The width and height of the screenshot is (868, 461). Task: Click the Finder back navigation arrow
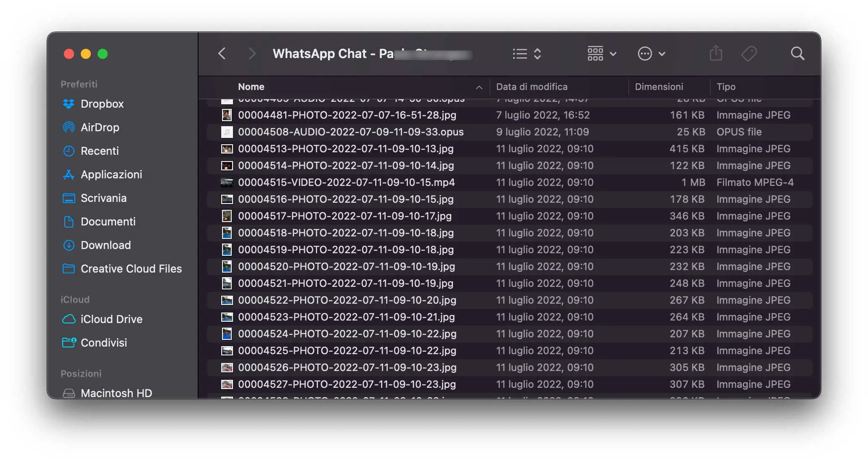(222, 54)
